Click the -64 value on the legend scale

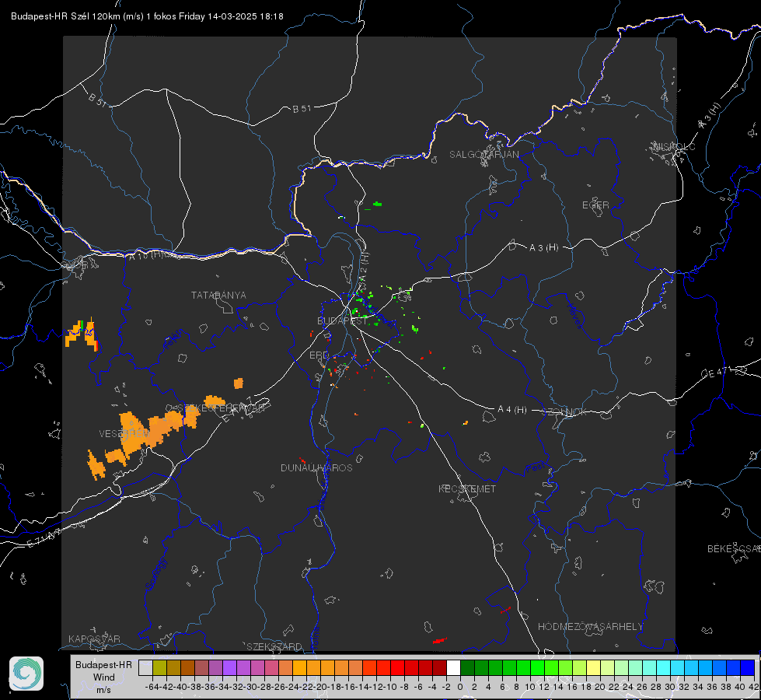(152, 687)
